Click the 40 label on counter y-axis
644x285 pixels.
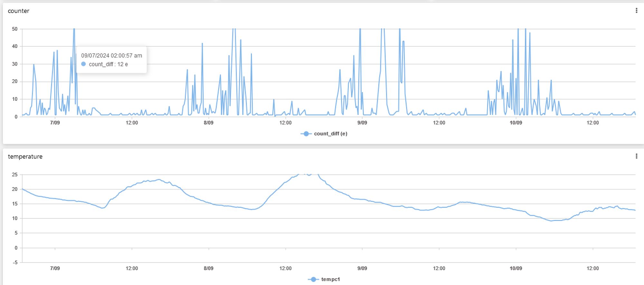click(15, 46)
